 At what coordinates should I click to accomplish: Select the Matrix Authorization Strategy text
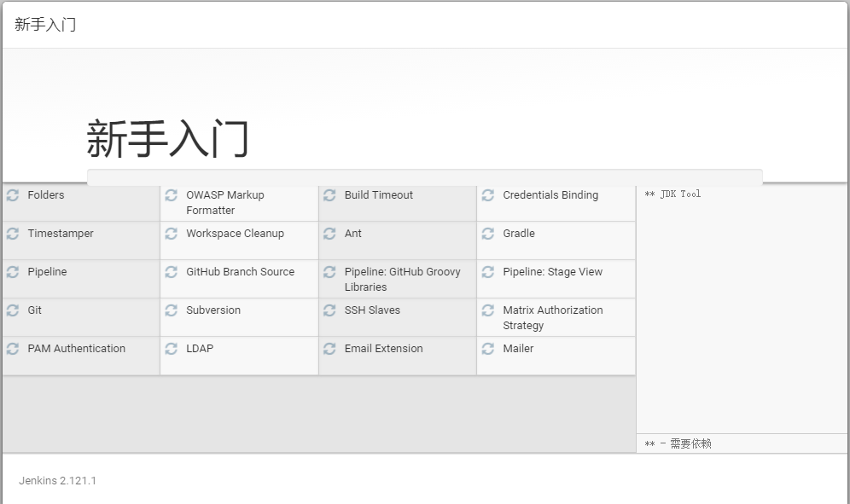coord(552,318)
